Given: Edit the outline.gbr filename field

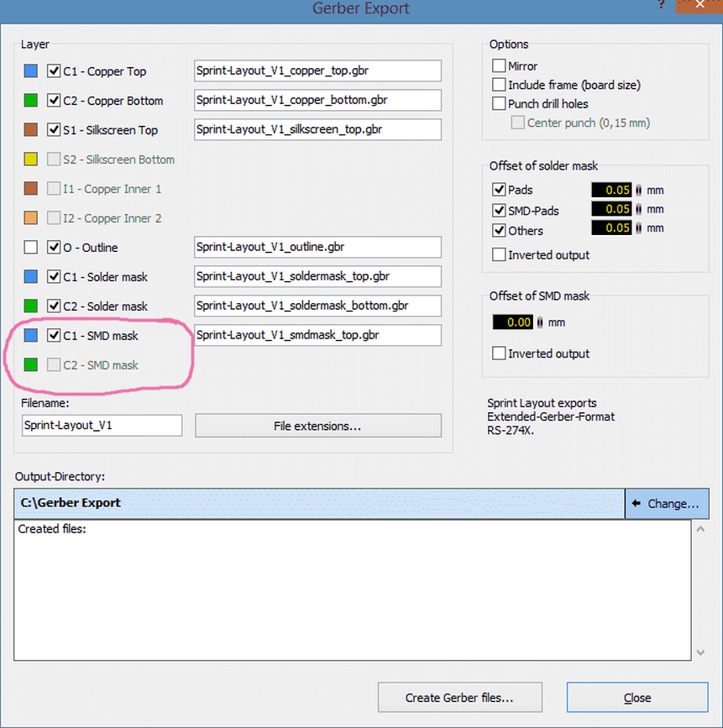Looking at the screenshot, I should point(317,247).
